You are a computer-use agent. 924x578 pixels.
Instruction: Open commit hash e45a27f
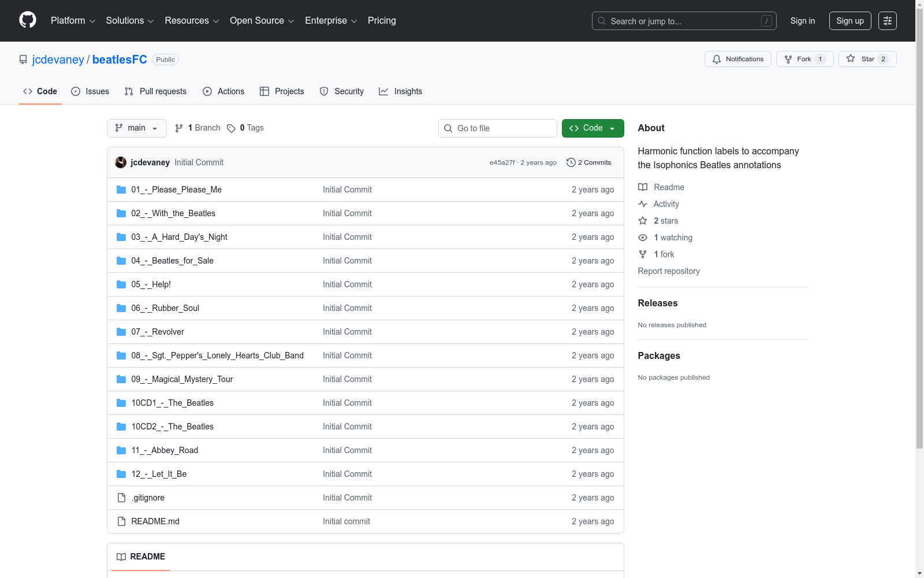[x=502, y=162]
